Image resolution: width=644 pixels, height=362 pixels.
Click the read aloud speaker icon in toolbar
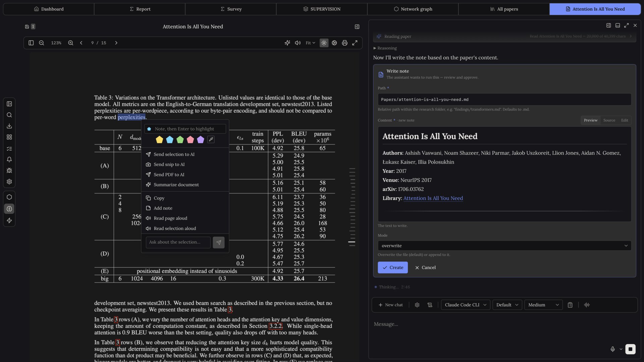(298, 43)
